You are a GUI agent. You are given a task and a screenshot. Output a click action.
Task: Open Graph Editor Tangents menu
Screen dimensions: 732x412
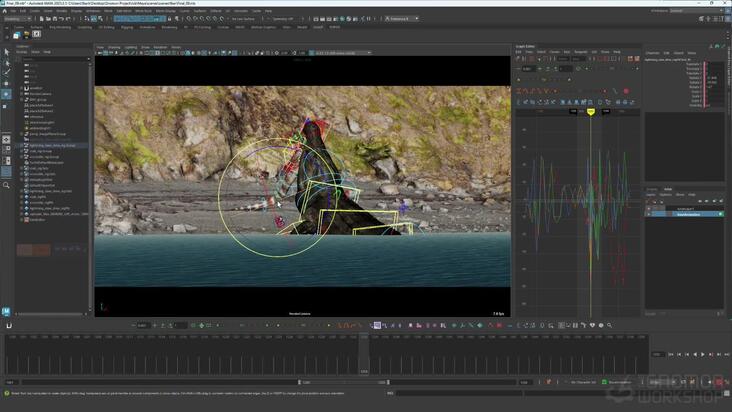581,52
